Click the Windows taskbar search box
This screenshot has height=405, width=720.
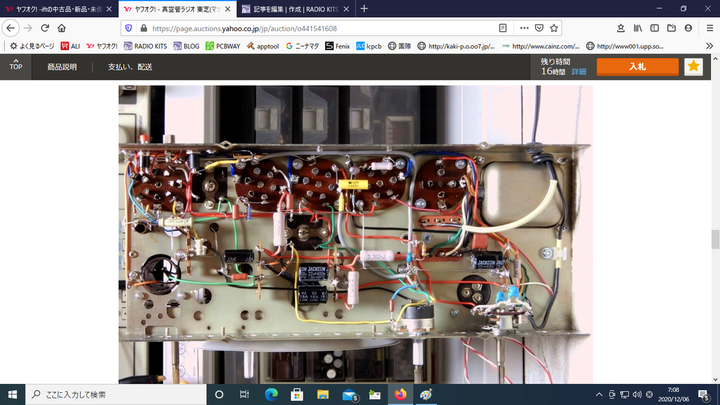tap(110, 394)
